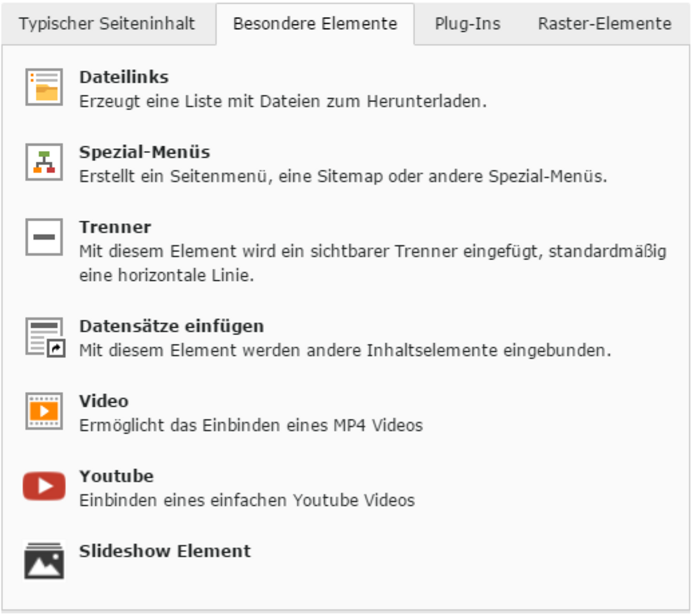Screen dimensions: 693x616
Task: Click the Trenner horizontal line icon
Action: pos(44,237)
